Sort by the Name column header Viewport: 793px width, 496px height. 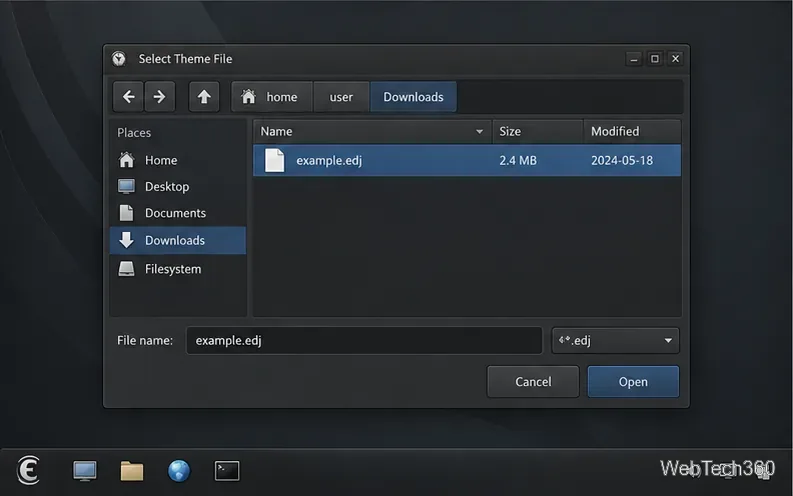pos(373,131)
